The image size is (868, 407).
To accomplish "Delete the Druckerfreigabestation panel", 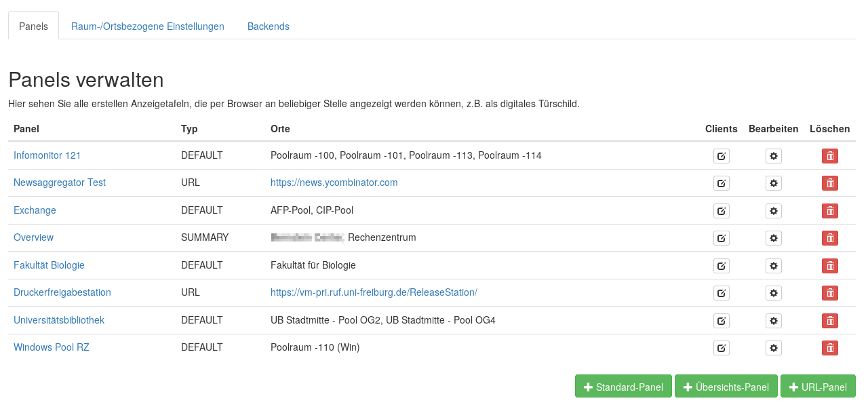I will pyautogui.click(x=829, y=293).
